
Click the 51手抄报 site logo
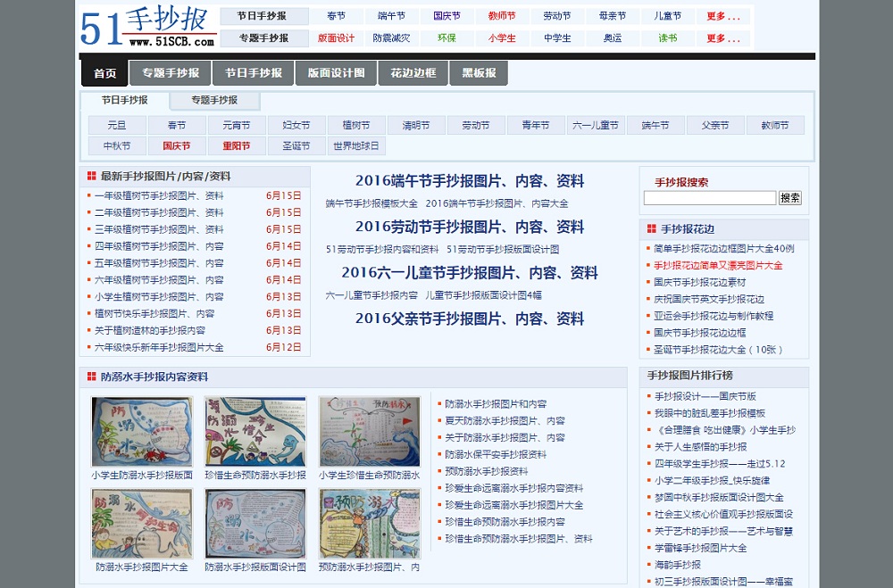(x=147, y=27)
